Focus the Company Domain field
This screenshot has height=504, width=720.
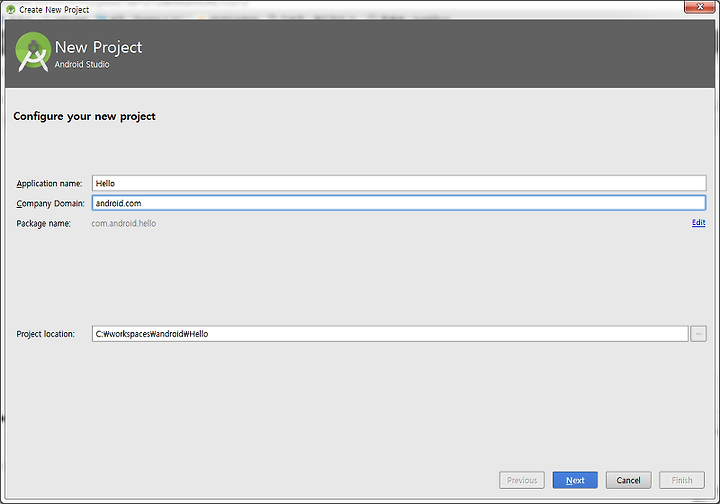[399, 203]
